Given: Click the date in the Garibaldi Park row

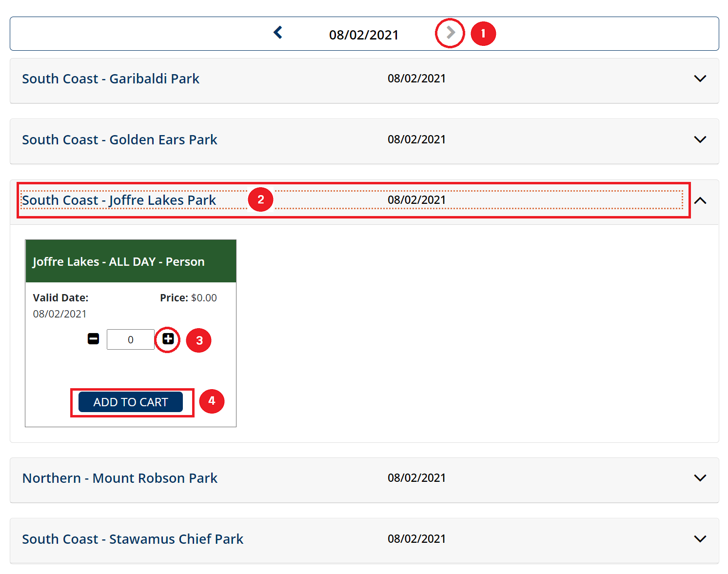Looking at the screenshot, I should click(416, 79).
